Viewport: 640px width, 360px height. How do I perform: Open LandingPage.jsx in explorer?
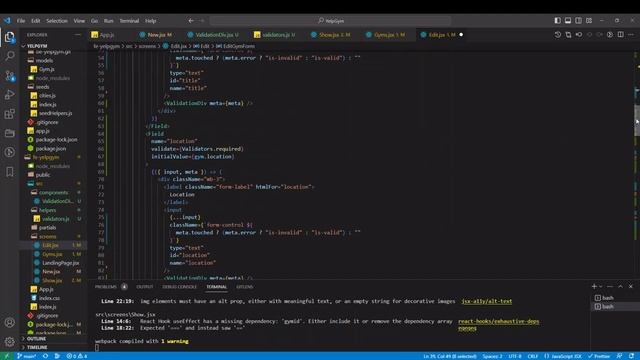pyautogui.click(x=60, y=263)
